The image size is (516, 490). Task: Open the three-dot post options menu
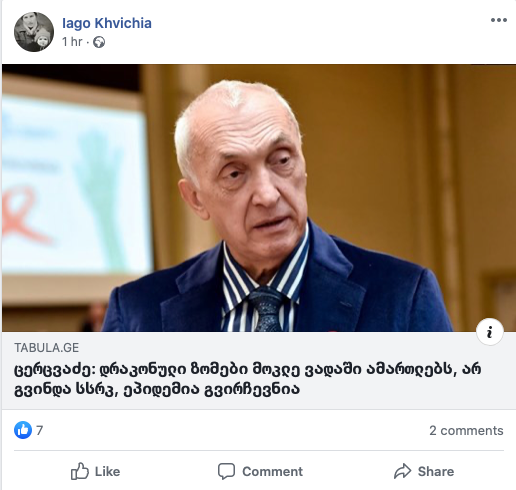pyautogui.click(x=499, y=20)
